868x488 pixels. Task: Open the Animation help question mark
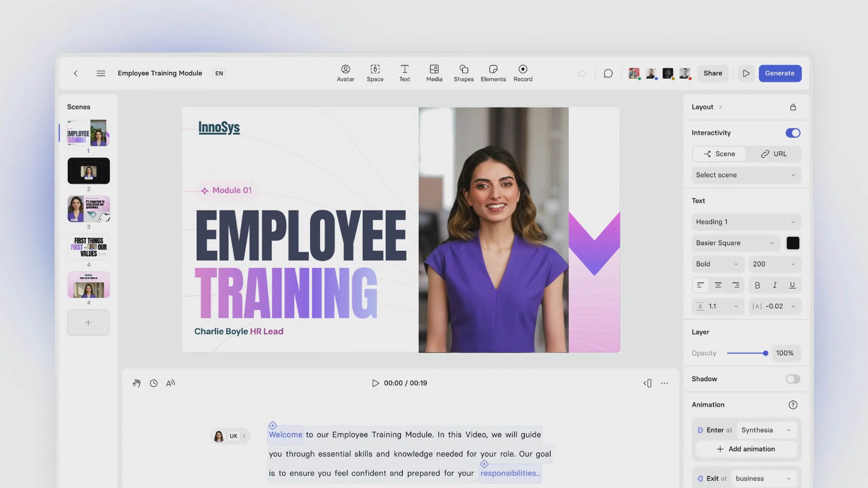tap(793, 405)
